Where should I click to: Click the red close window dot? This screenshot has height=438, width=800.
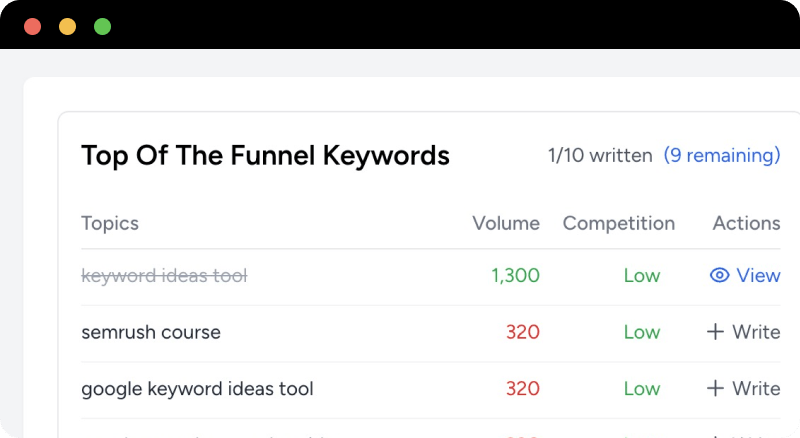coord(32,26)
